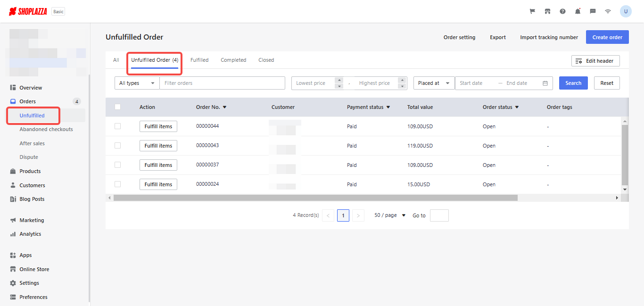644x306 pixels.
Task: Open Order setting link
Action: point(460,37)
